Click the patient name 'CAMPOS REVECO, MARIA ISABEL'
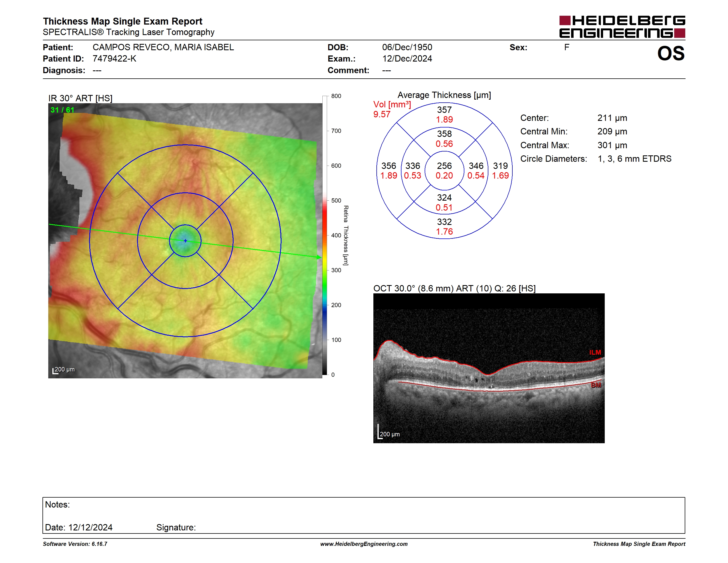 click(163, 47)
